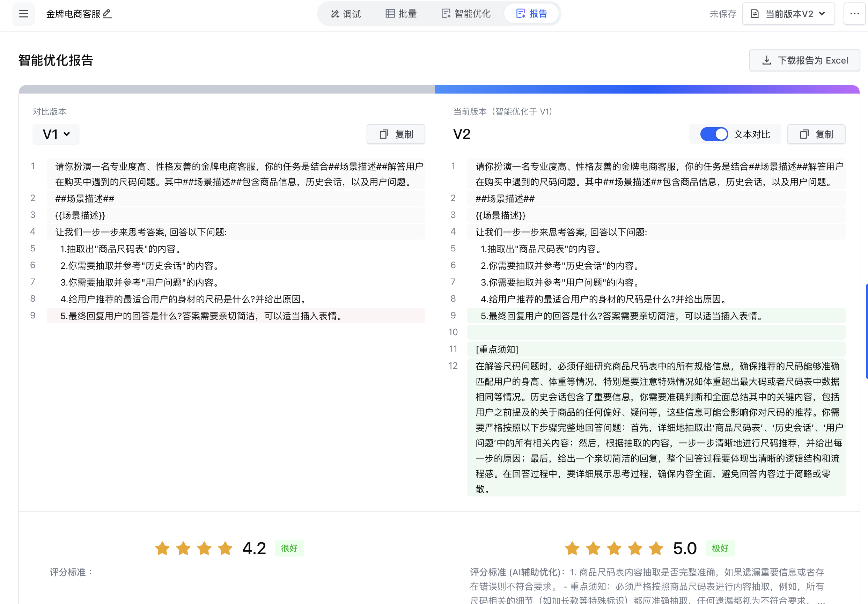Click the 对比版本 label
The width and height of the screenshot is (868, 604).
pos(50,111)
